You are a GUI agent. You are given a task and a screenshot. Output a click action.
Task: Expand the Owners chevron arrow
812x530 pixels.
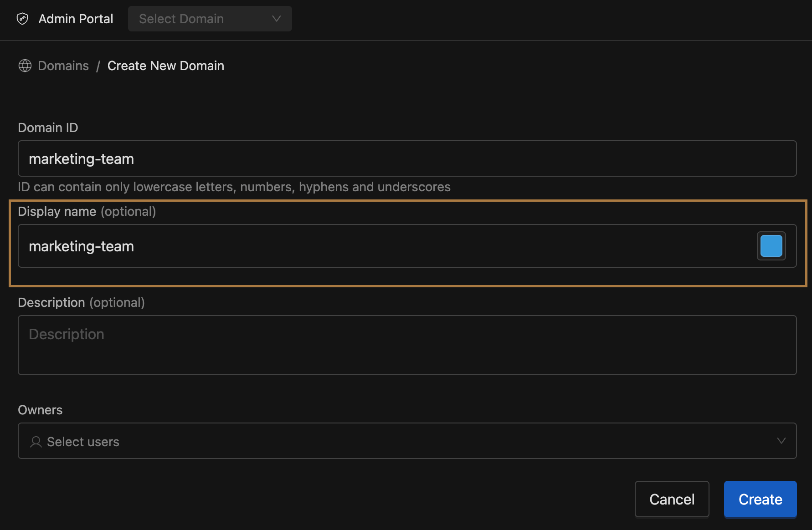781,441
